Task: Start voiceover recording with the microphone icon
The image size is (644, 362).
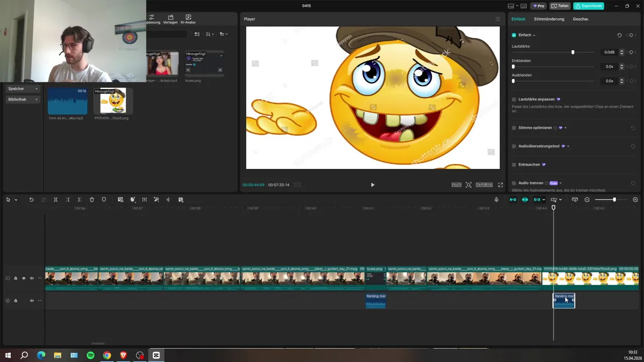Action: [x=497, y=200]
